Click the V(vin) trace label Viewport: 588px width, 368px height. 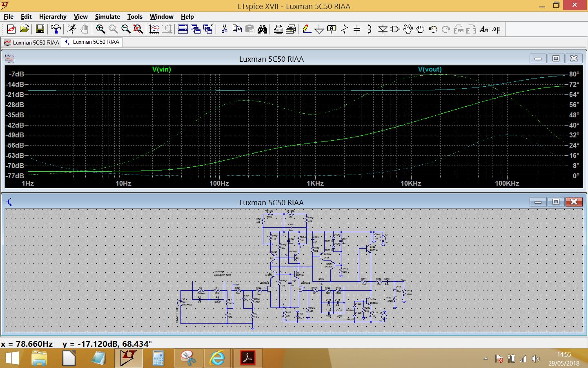pyautogui.click(x=162, y=70)
